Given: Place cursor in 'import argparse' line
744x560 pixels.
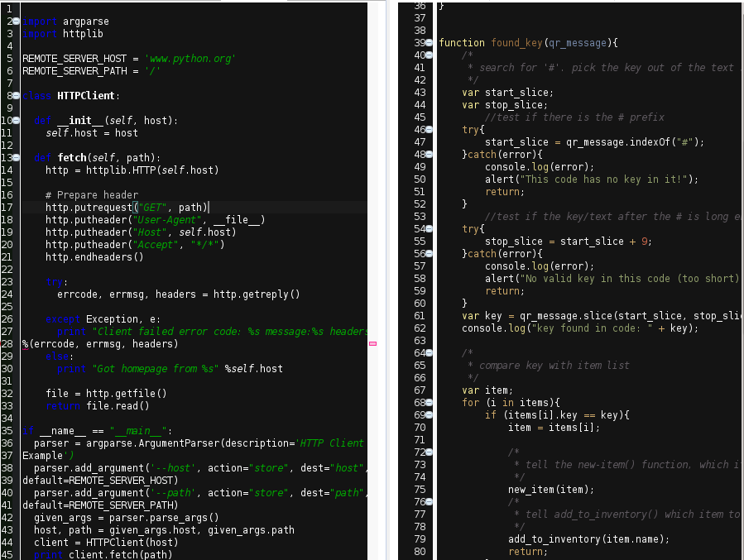Looking at the screenshot, I should (x=66, y=22).
